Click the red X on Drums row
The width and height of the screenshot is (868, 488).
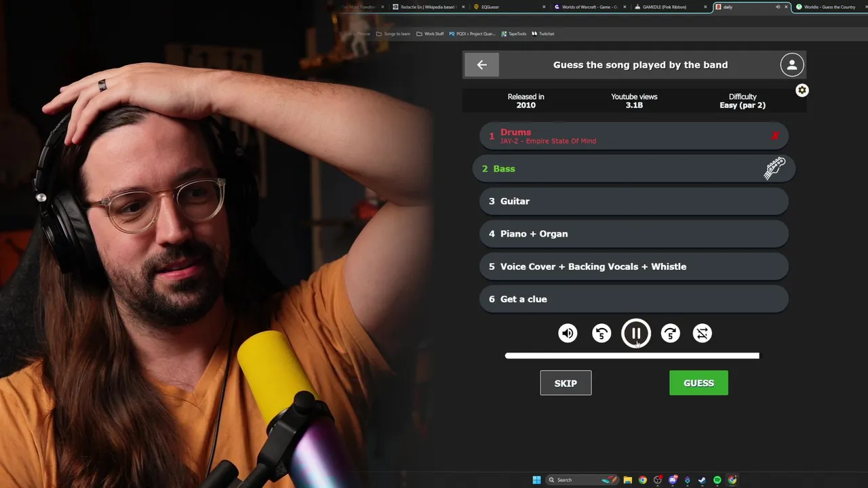tap(775, 136)
